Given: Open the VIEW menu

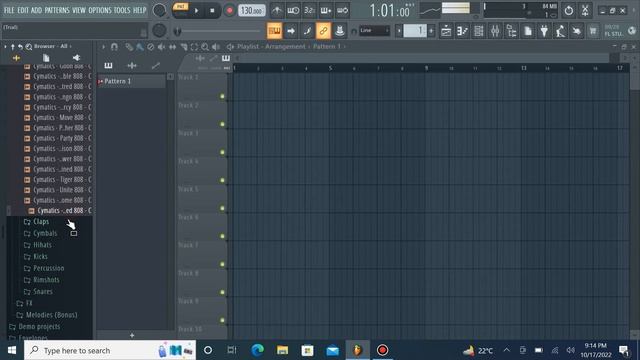Looking at the screenshot, I should pos(79,10).
